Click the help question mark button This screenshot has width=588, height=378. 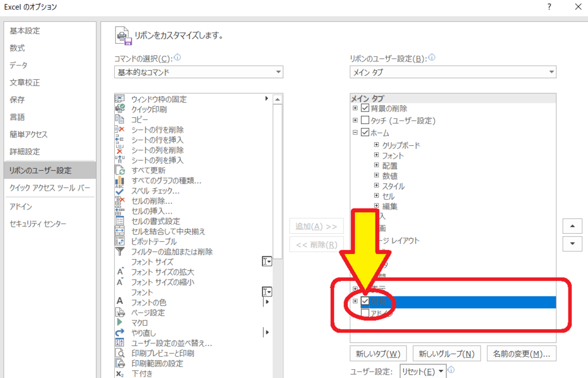[550, 7]
